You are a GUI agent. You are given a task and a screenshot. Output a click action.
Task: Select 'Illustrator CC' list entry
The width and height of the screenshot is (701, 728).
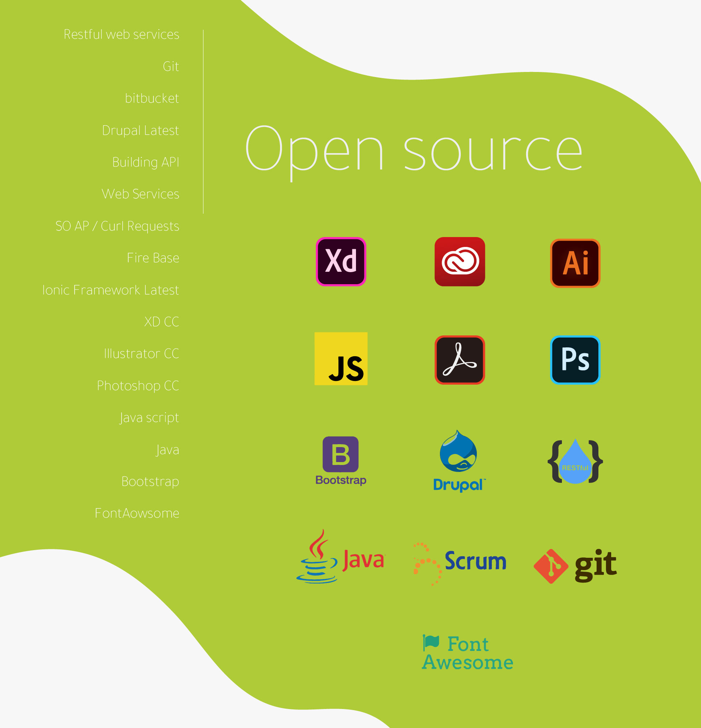pos(141,354)
